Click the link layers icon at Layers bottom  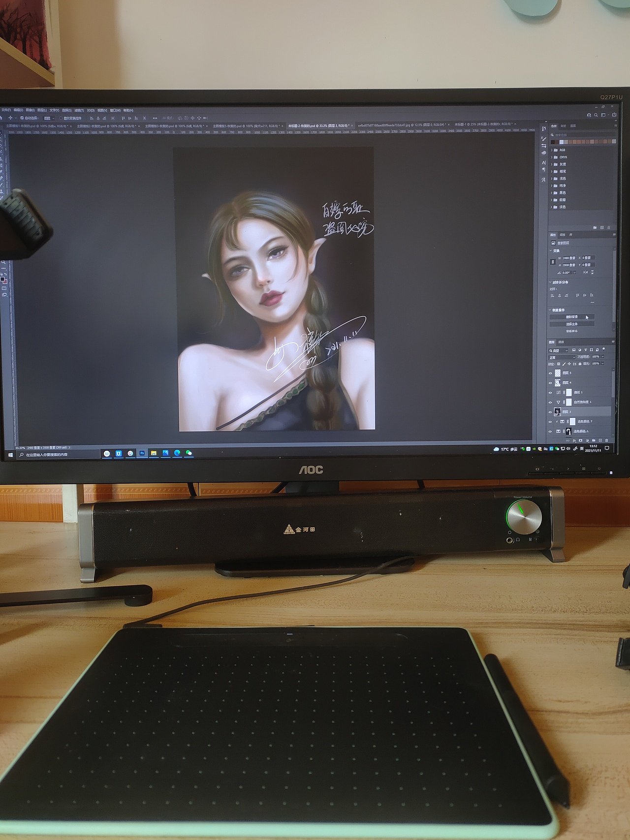point(567,440)
